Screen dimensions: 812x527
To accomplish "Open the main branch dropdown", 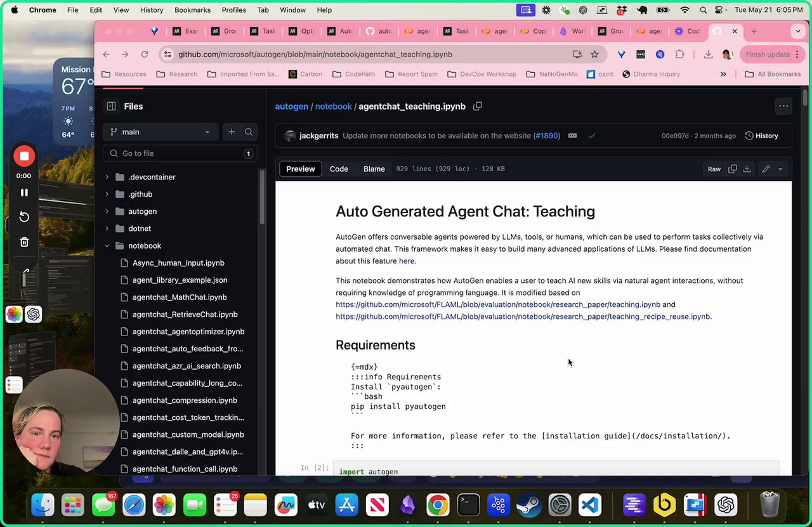I will [160, 132].
